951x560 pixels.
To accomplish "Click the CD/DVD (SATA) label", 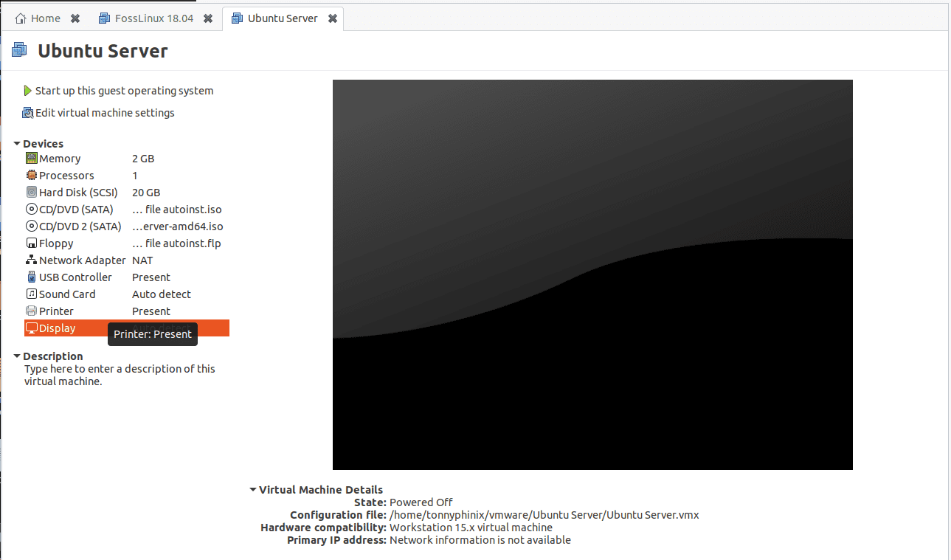I will point(76,210).
